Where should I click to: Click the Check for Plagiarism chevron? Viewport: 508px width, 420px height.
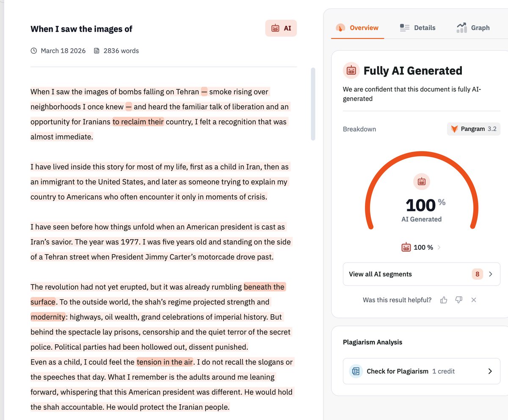pyautogui.click(x=490, y=371)
